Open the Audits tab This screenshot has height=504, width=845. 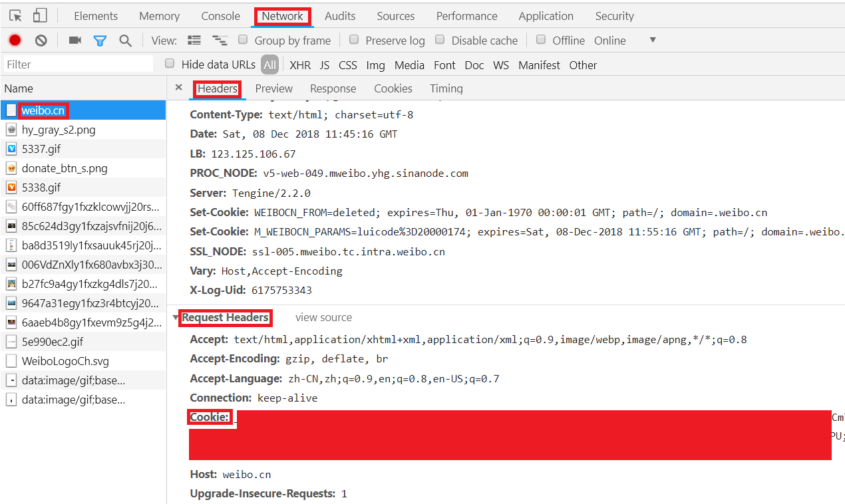pos(340,16)
